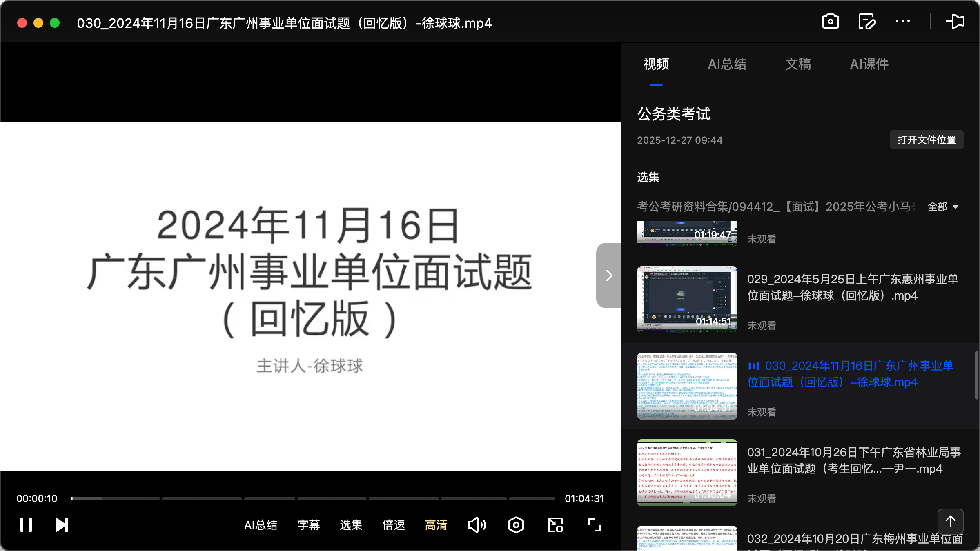Open the more options ellipsis menu
Screen dimensions: 980x551
pos(903,21)
